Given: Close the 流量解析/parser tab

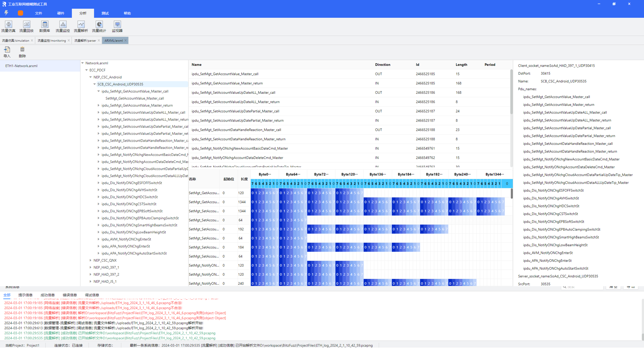Looking at the screenshot, I should 99,41.
